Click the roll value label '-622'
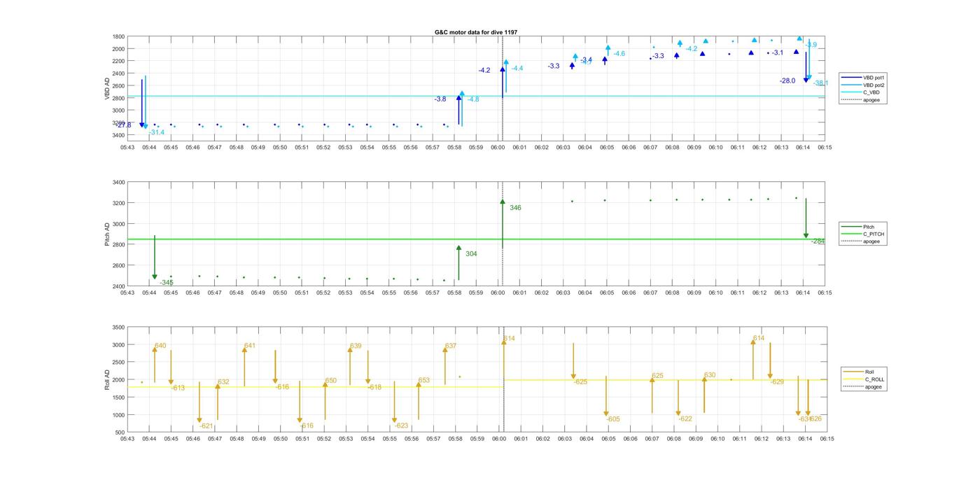980x485 pixels. pyautogui.click(x=685, y=419)
